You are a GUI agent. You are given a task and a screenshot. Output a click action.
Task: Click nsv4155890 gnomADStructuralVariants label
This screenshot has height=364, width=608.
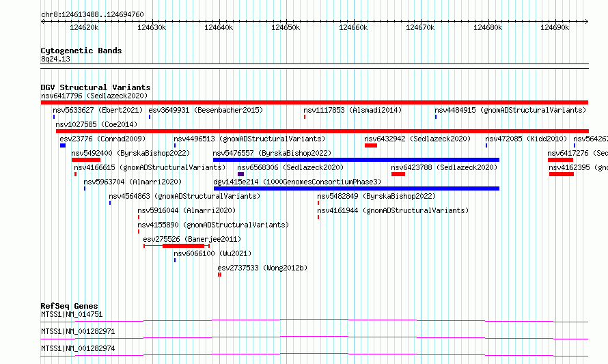[213, 225]
